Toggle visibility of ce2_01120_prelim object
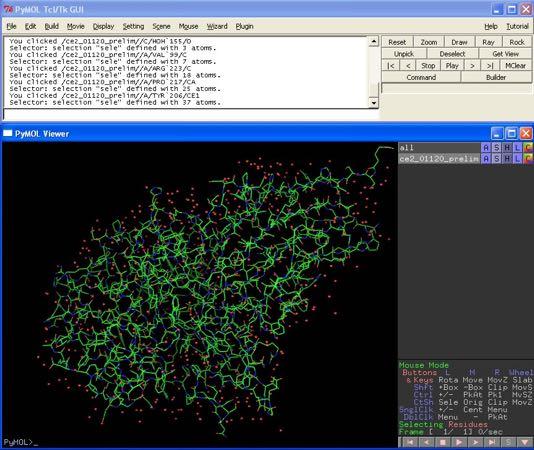Viewport: 534px width, 450px height. 439,158
